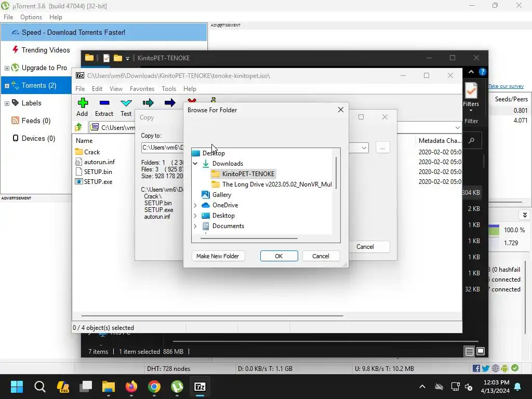This screenshot has width=532, height=399.
Task: Expand Upgrade to Pro in uTorrent sidebar
Action: click(x=7, y=68)
